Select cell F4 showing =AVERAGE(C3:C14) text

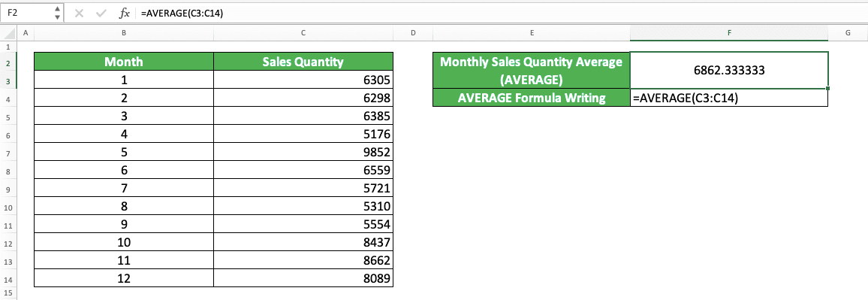[x=729, y=98]
